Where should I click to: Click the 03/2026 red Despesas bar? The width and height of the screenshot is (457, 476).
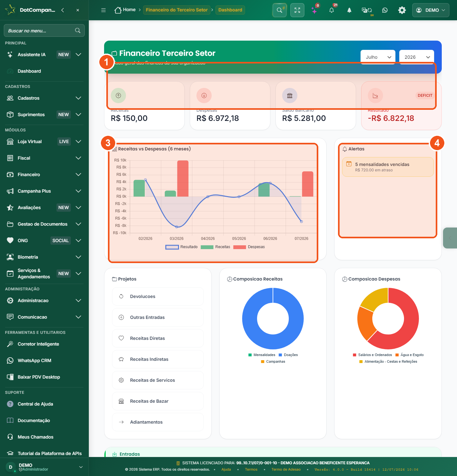click(x=183, y=179)
